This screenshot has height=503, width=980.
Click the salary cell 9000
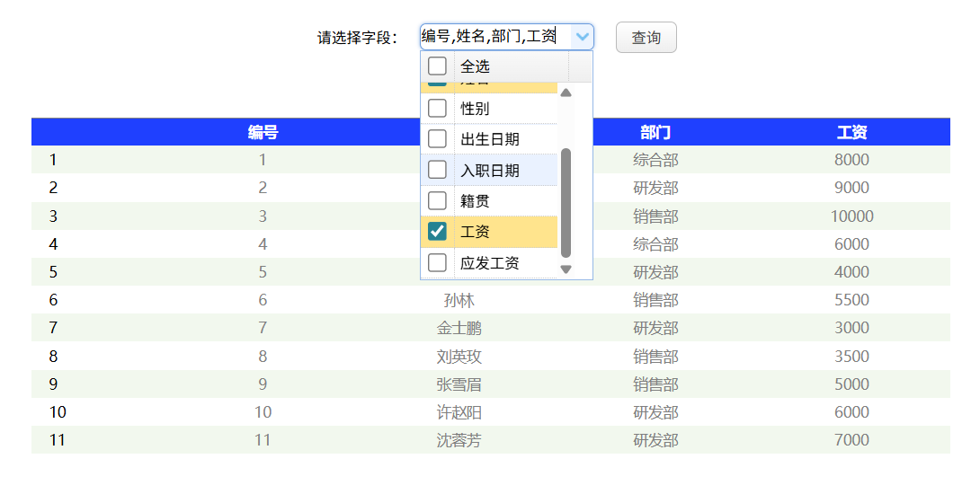[x=851, y=188]
